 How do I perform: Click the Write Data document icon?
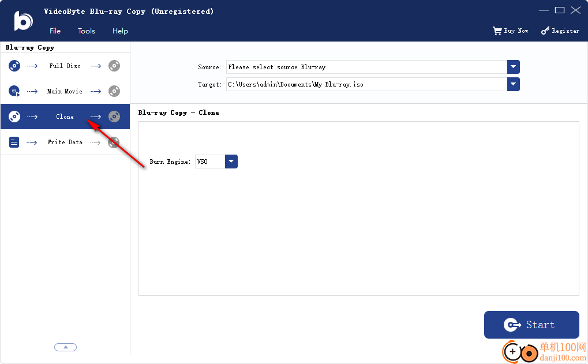14,142
